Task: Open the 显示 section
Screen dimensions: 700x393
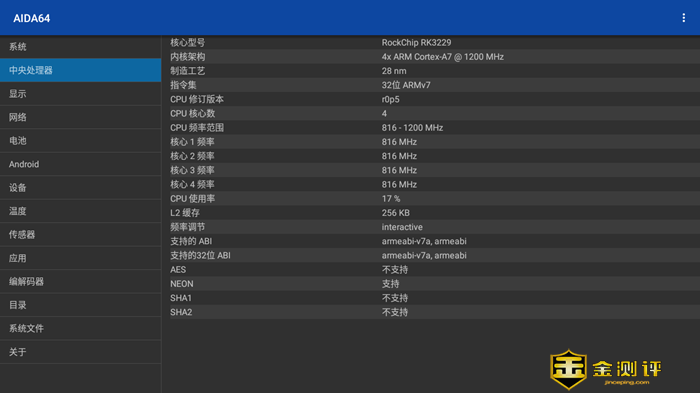Action: tap(80, 94)
